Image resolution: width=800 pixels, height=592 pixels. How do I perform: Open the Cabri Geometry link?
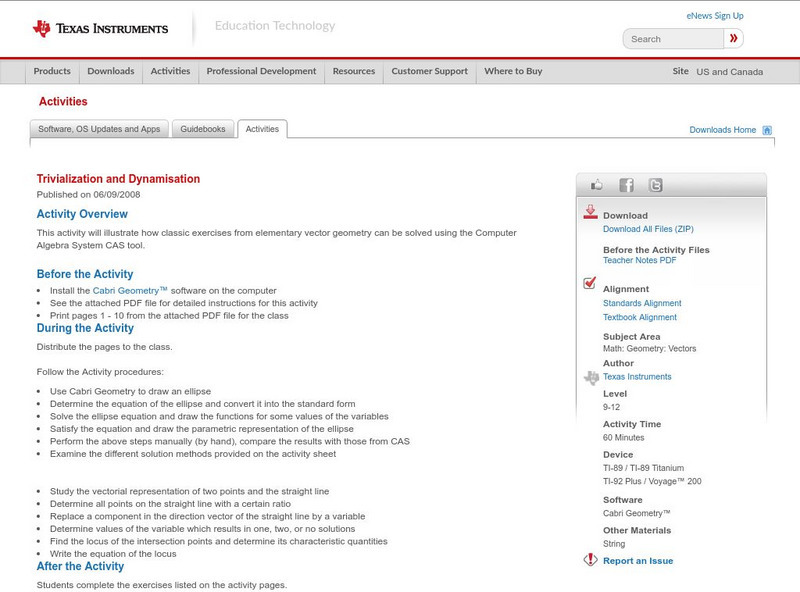pyautogui.click(x=130, y=290)
